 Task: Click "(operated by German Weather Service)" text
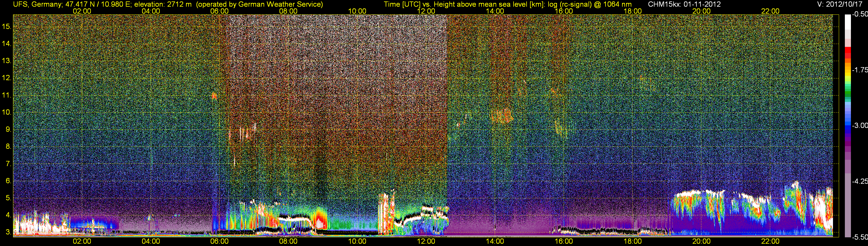point(259,4)
